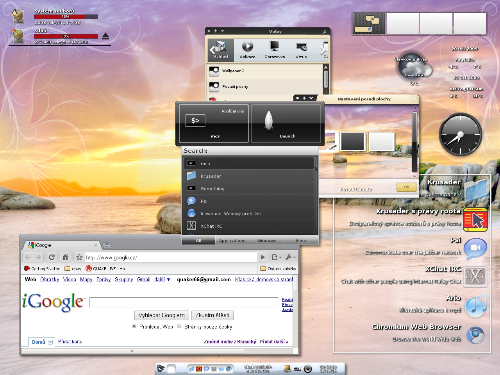Select the first terminal result in Search list
Image resolution: width=500 pixels, height=375 pixels.
(249, 163)
